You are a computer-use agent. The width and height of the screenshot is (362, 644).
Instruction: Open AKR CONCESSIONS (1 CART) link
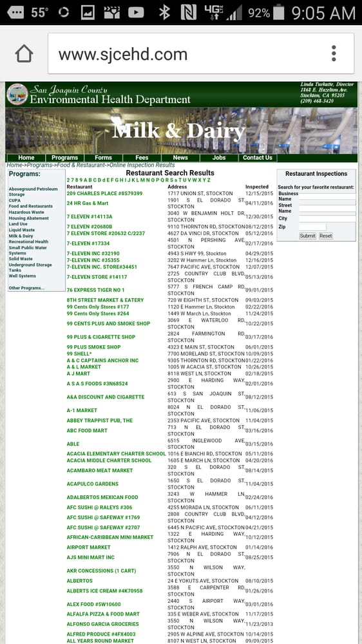pos(102,571)
